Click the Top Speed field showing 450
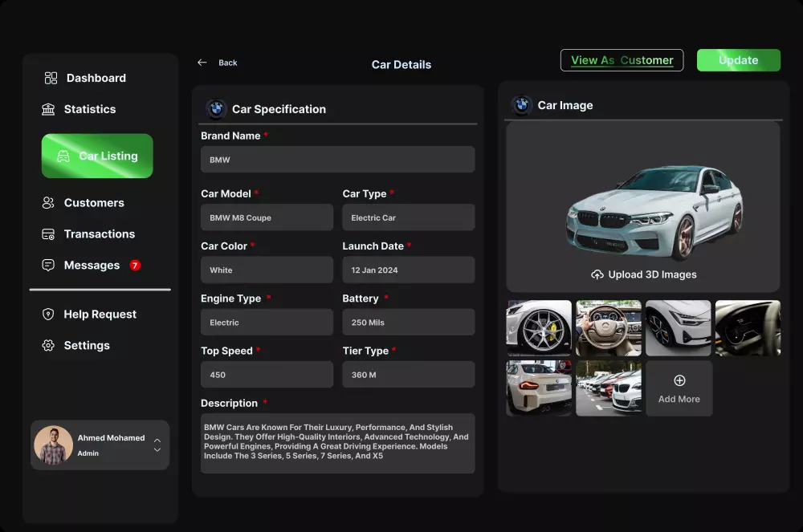This screenshot has width=803, height=532. click(x=267, y=375)
